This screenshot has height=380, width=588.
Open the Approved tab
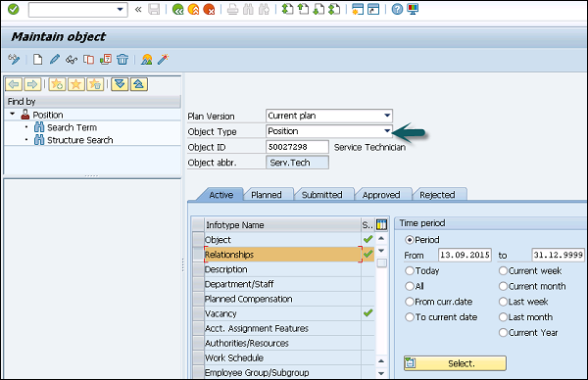tap(381, 195)
